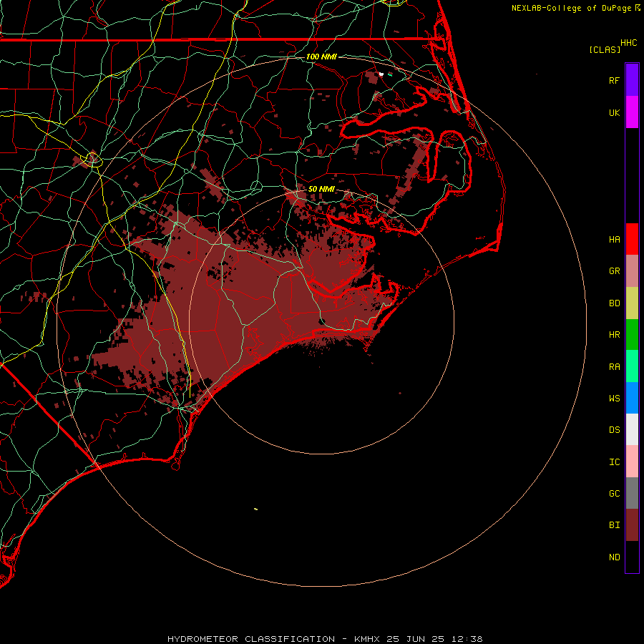This screenshot has width=644, height=644.
Task: Click the 100 NMI range ring label
Action: [321, 57]
